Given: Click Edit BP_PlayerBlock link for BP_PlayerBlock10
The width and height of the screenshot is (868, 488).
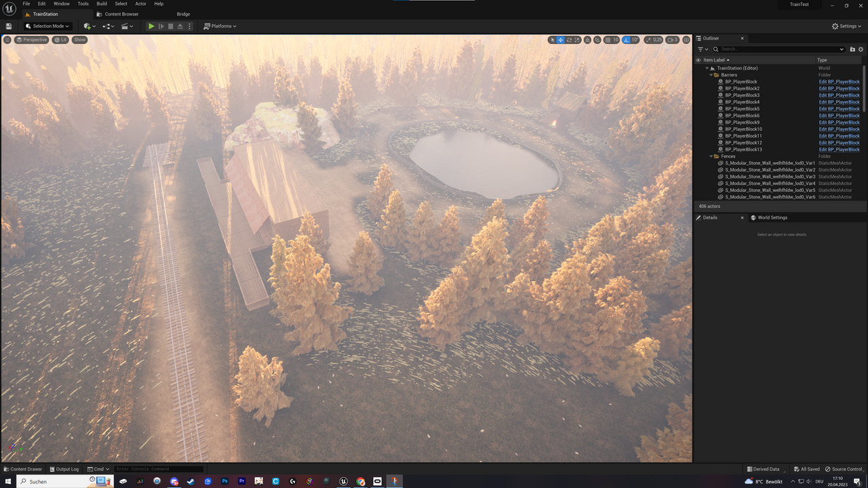Looking at the screenshot, I should pyautogui.click(x=839, y=129).
